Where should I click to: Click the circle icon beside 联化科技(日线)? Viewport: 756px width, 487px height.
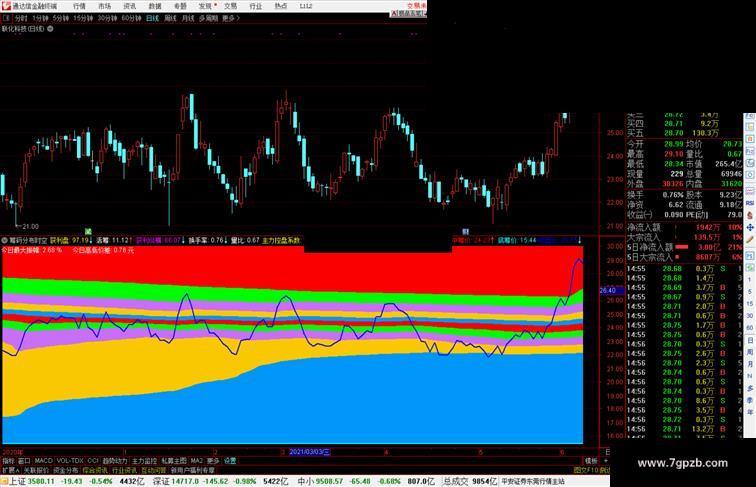coord(50,29)
